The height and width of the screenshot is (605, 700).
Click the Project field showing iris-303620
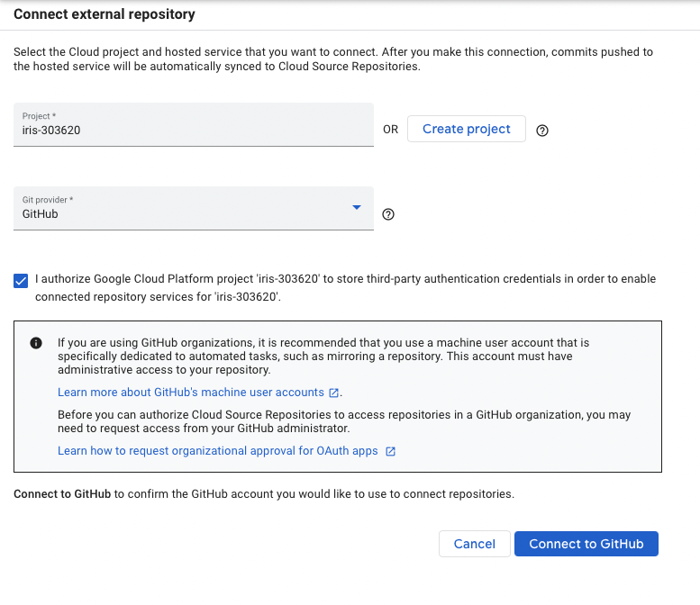194,124
